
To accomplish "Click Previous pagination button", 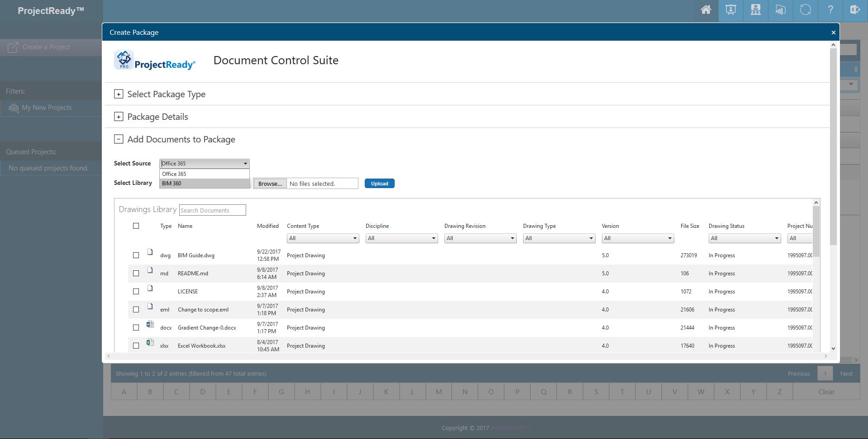I will [x=799, y=373].
